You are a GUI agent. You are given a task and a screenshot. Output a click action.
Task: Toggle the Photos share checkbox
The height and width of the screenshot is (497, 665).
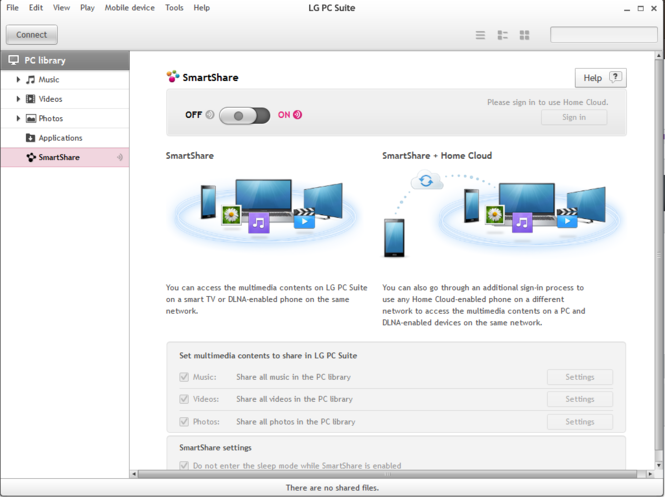click(x=184, y=422)
